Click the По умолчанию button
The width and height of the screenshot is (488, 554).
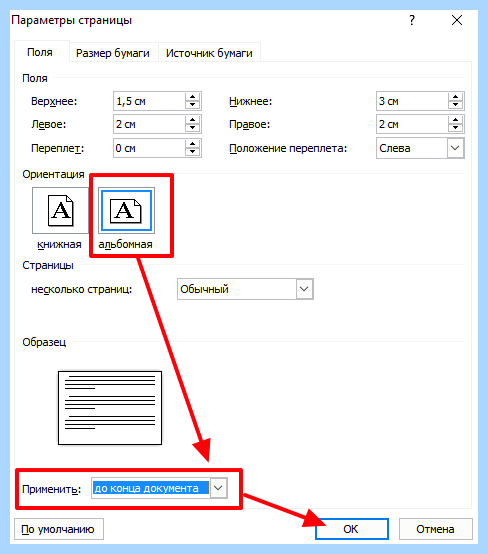click(59, 529)
